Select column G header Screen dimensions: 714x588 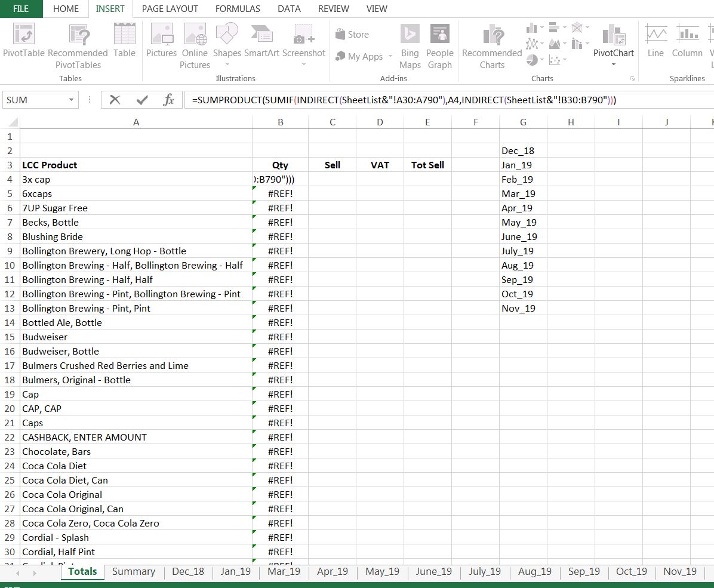[x=523, y=122]
